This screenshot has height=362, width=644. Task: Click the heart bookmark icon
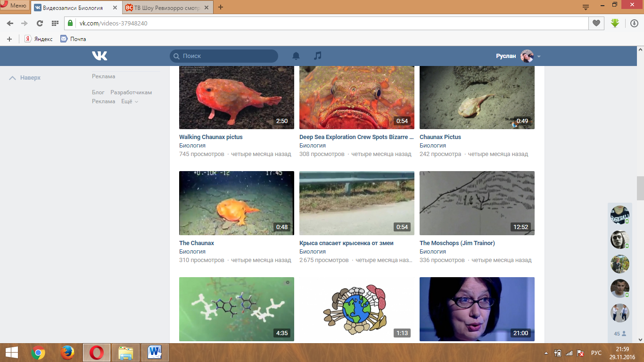click(x=596, y=23)
